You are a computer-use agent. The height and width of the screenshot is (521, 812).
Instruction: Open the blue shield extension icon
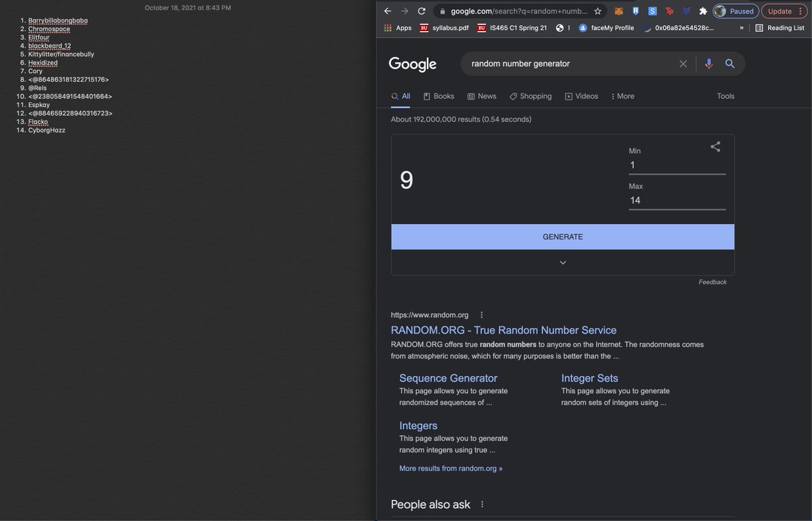pos(636,11)
